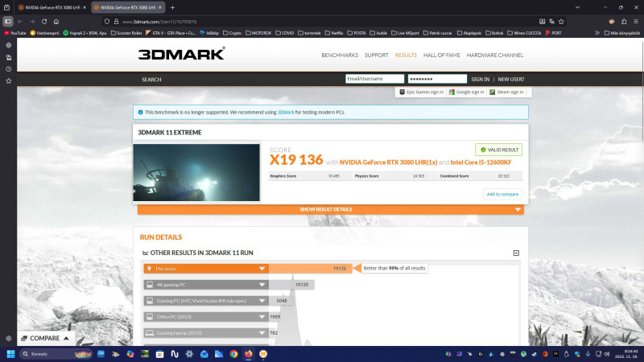Show more bookmarks chevron
Screen dimensions: 644x362
[x=597, y=33]
